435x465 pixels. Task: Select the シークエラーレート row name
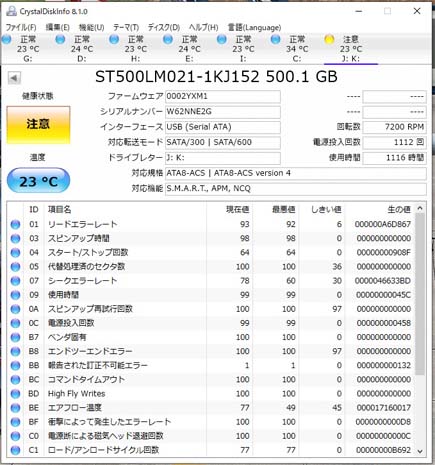coord(82,281)
